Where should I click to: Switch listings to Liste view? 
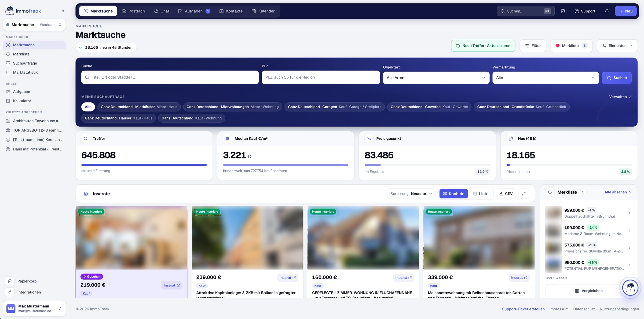pos(481,194)
